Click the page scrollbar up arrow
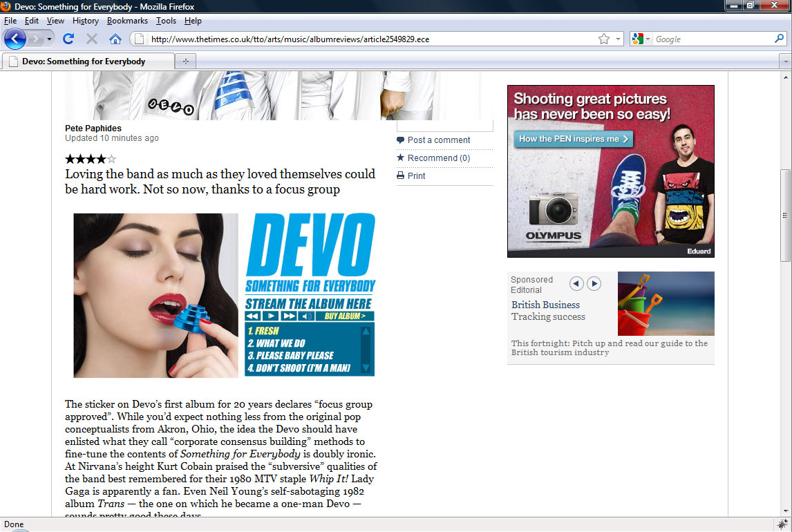792x532 pixels. coord(785,77)
